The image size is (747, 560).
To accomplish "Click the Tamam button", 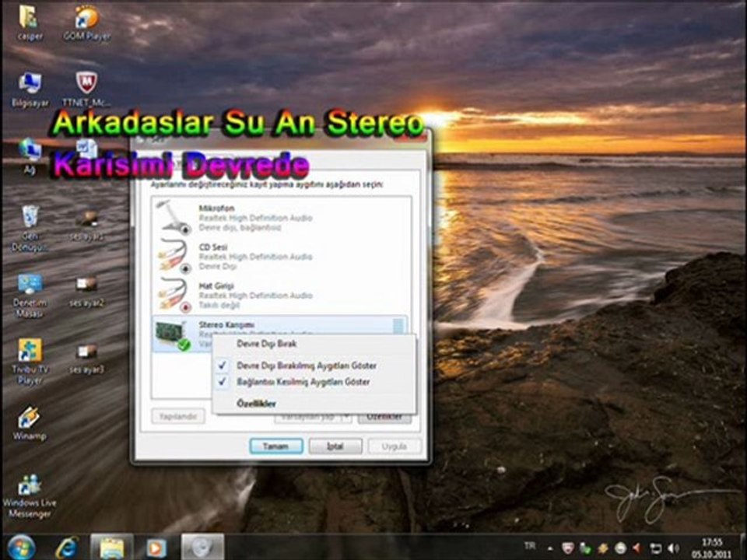I will pyautogui.click(x=276, y=446).
